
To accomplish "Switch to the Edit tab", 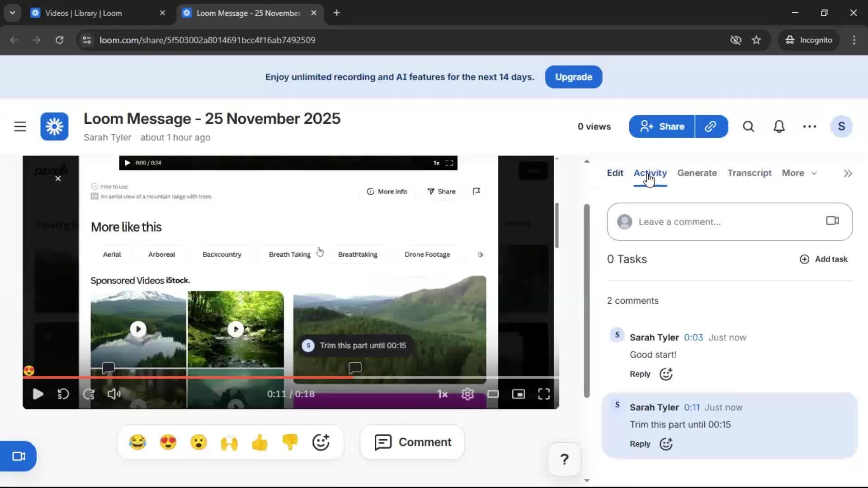I will [x=614, y=173].
